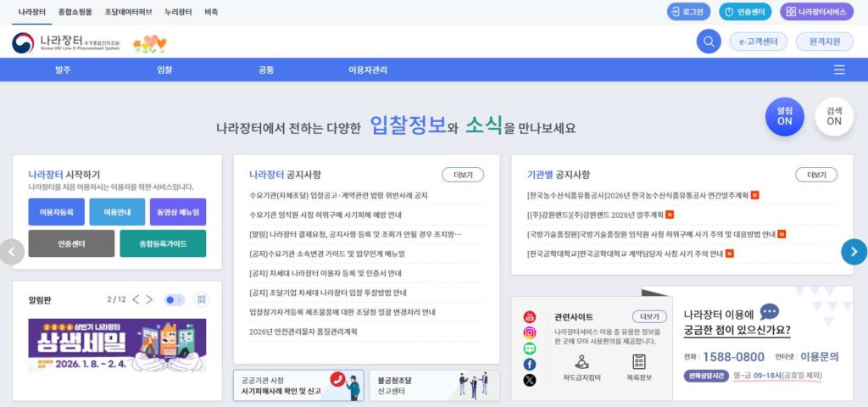
Task: Click the flower decoration icon next to logo
Action: tap(149, 44)
